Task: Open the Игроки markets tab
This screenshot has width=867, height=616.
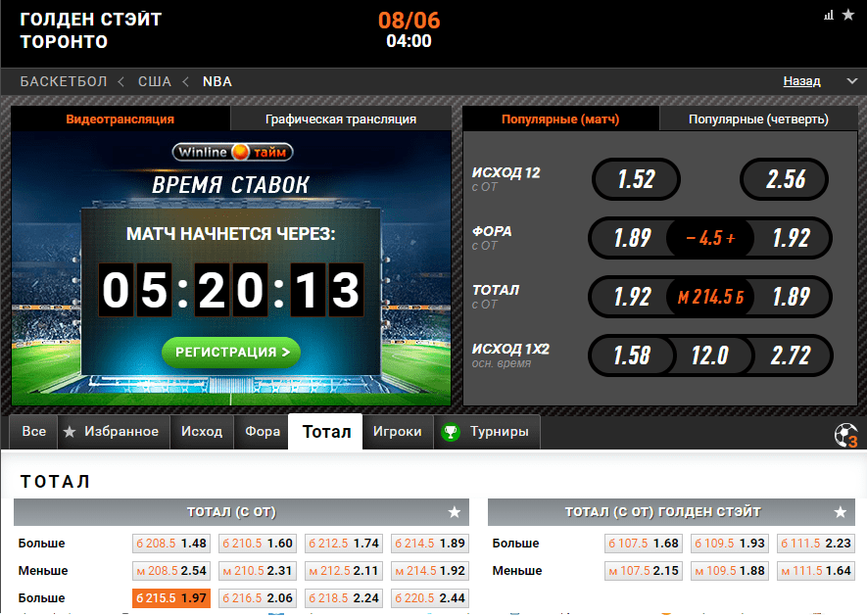Action: (x=397, y=431)
